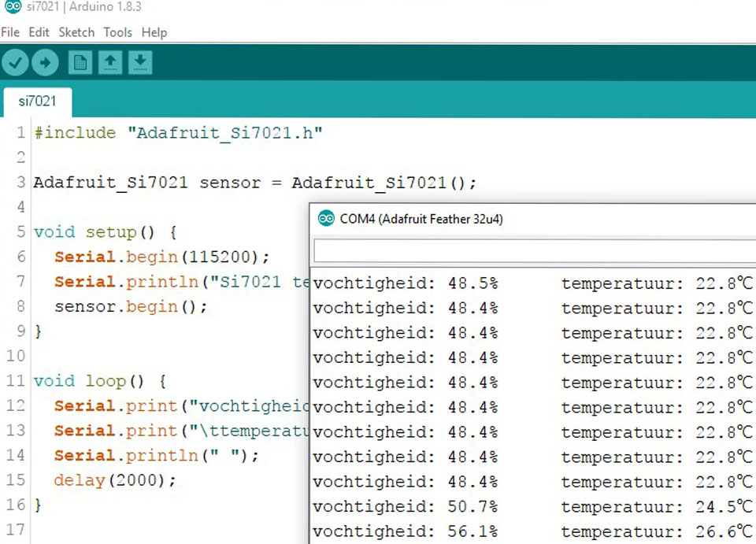The image size is (756, 544).
Task: Click the temperatuur: 26.6°C reading
Action: [657, 531]
